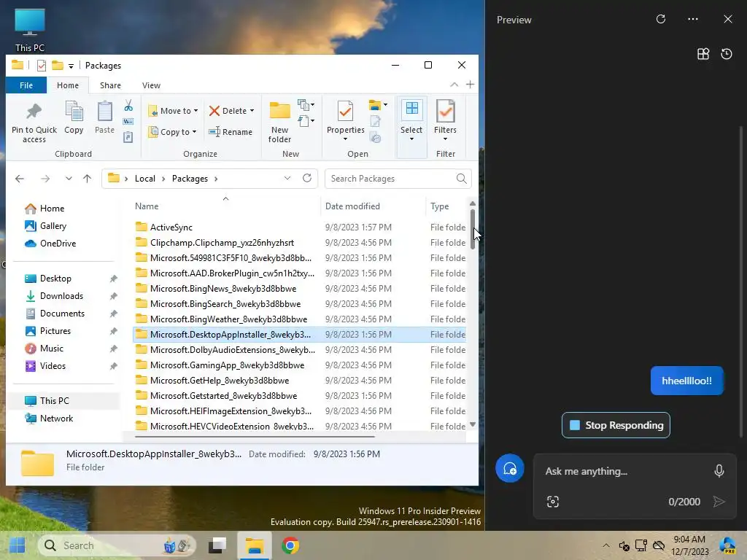This screenshot has height=560, width=747.
Task: Customize Quick Access Toolbar dropdown
Action: (x=71, y=66)
